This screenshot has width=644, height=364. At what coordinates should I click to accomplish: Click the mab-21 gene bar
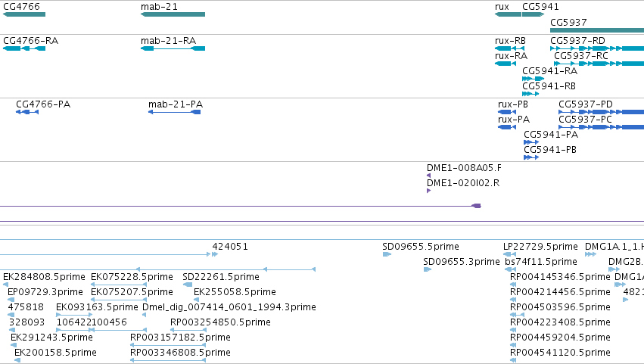pyautogui.click(x=173, y=14)
